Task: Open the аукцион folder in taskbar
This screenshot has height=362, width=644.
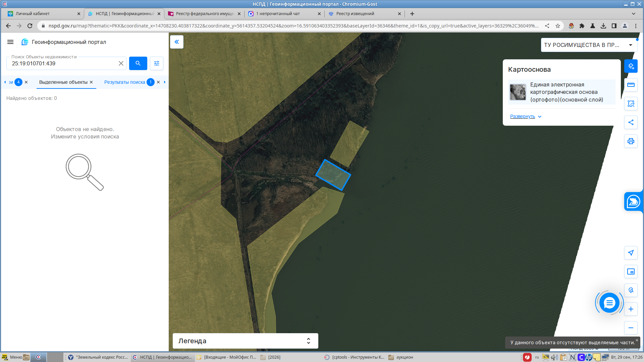Action: (401, 357)
